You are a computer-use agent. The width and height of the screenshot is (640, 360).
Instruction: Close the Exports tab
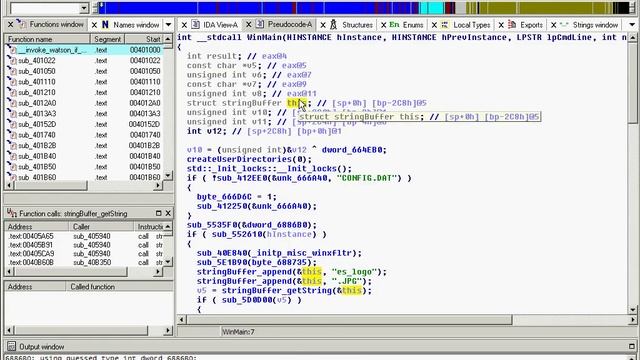[x=501, y=25]
